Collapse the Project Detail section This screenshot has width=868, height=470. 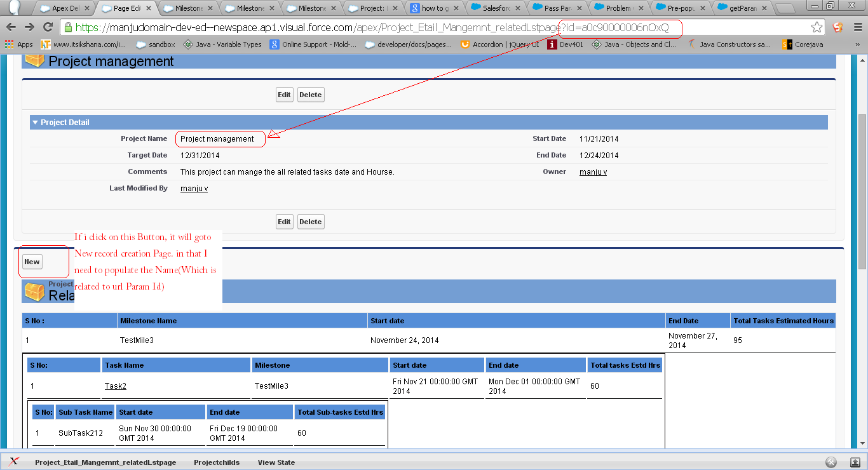coord(36,123)
